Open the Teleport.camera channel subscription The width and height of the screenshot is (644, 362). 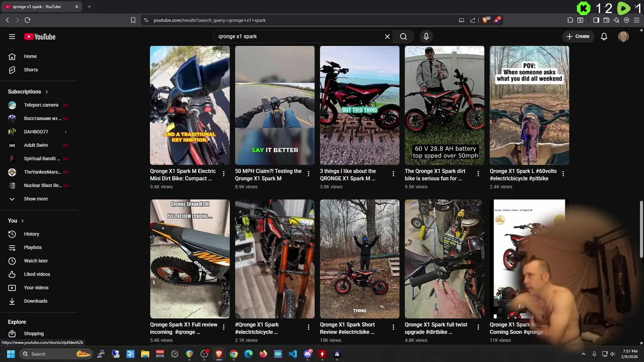38,105
